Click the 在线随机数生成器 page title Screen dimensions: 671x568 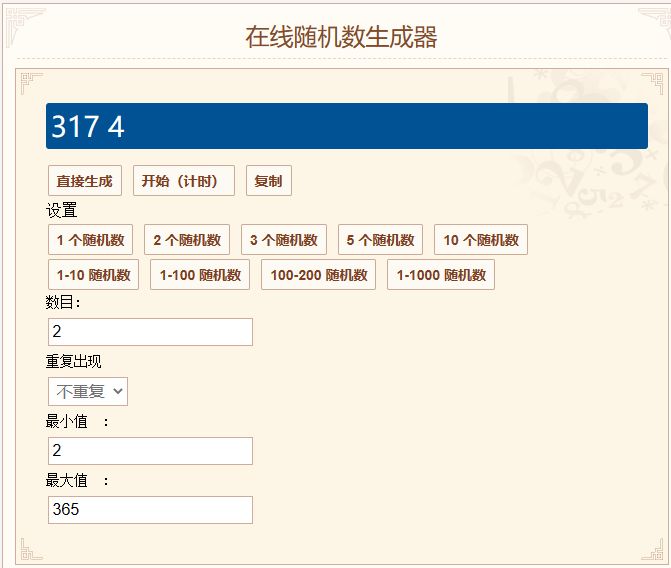pos(341,37)
